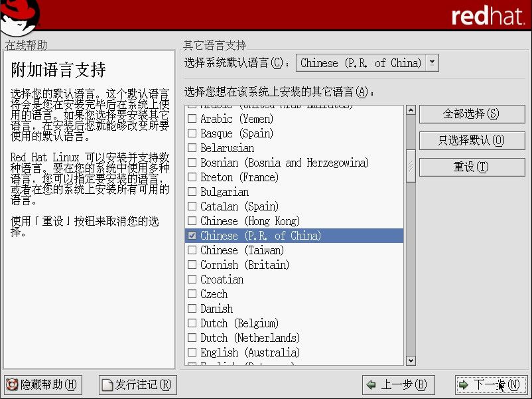Click the default language combo box field
The height and width of the screenshot is (399, 532).
coord(367,63)
